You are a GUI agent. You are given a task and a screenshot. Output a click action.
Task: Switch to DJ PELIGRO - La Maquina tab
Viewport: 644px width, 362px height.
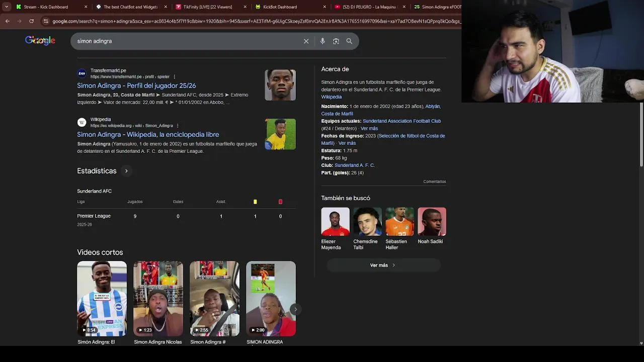[x=369, y=7]
